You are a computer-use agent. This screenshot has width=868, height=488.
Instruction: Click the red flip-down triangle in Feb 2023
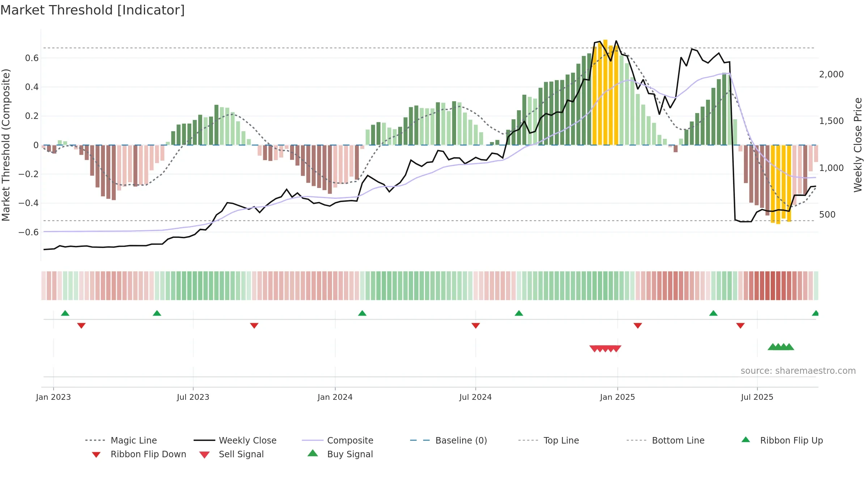pos(81,326)
